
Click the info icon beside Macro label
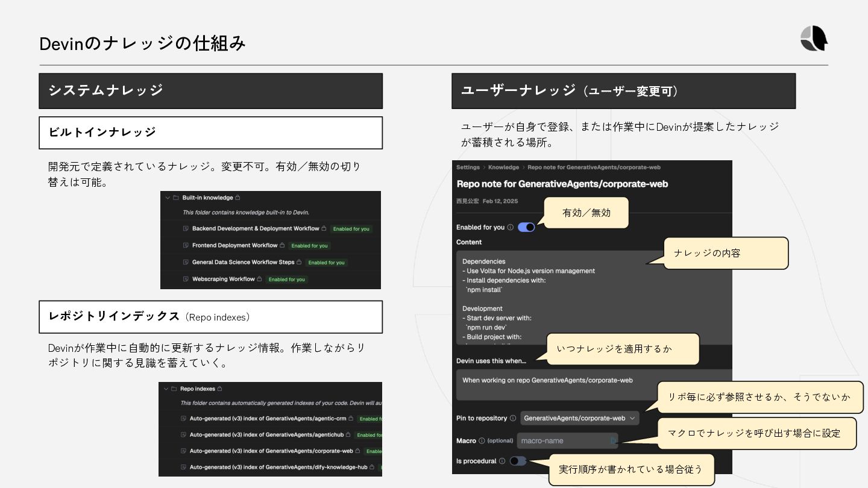[482, 441]
